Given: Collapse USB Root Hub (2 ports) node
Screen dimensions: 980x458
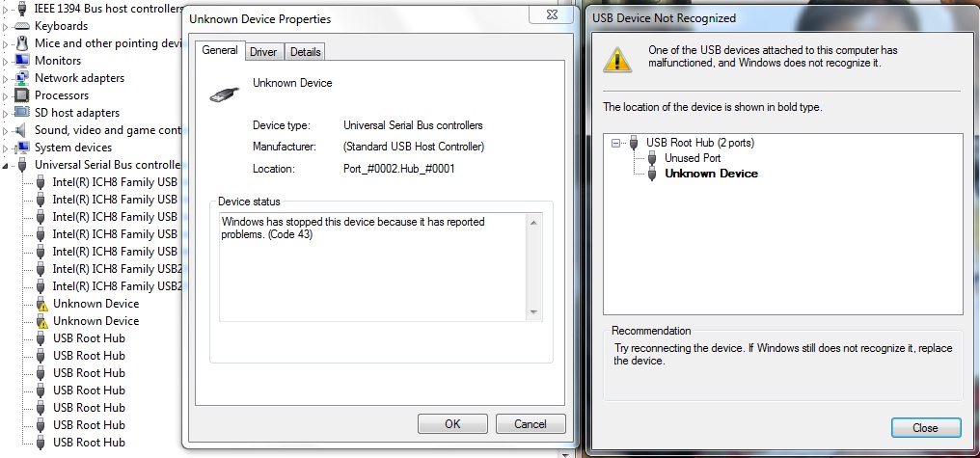Looking at the screenshot, I should coord(615,143).
